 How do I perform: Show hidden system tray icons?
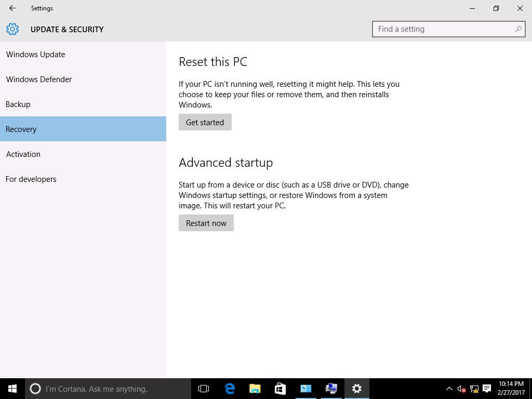point(449,389)
